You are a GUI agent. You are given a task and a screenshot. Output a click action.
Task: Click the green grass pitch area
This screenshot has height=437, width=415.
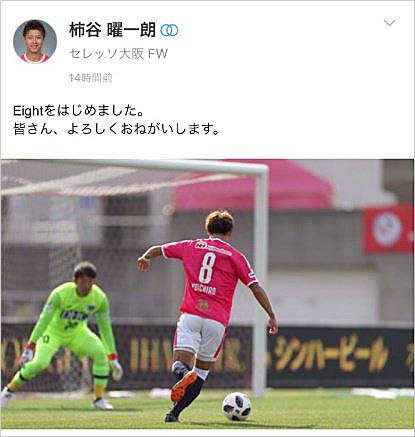[207, 412]
